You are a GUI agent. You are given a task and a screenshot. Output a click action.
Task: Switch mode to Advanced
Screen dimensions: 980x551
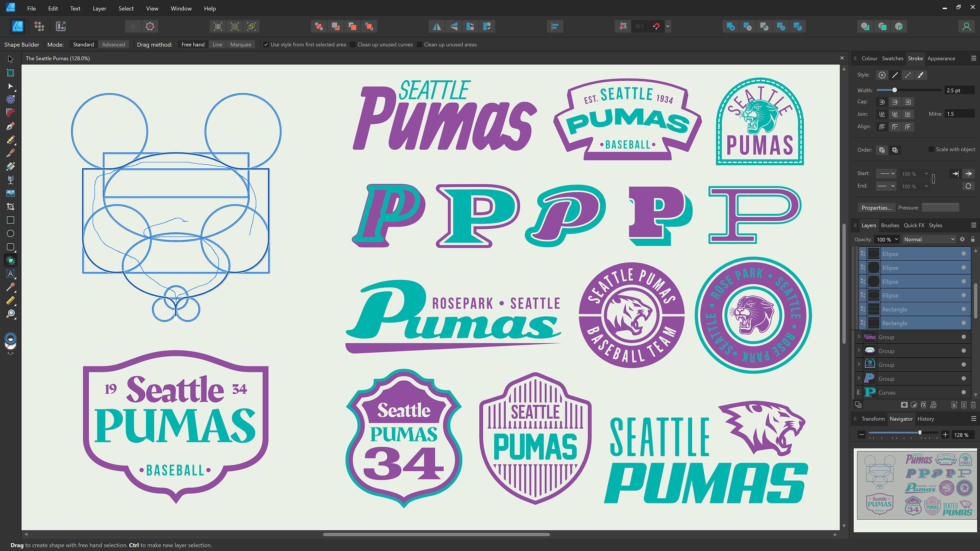pos(113,44)
